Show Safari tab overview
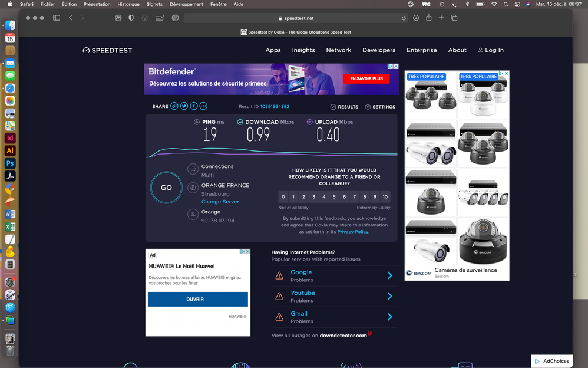Viewport: 588px width, 368px height. pyautogui.click(x=454, y=18)
